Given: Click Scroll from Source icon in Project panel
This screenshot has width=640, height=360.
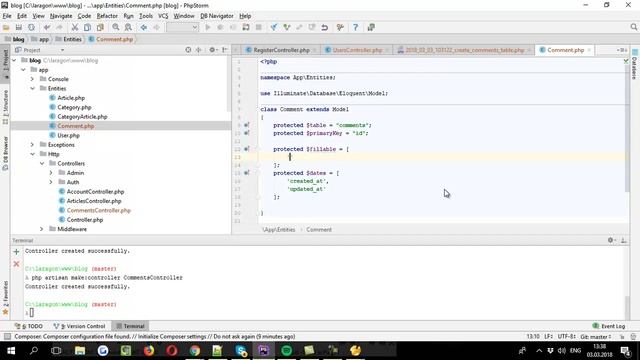Looking at the screenshot, I should click(188, 50).
